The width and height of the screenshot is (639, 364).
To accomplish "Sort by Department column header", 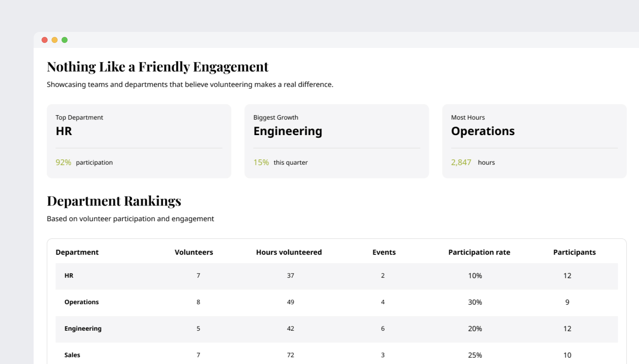I will (x=77, y=252).
